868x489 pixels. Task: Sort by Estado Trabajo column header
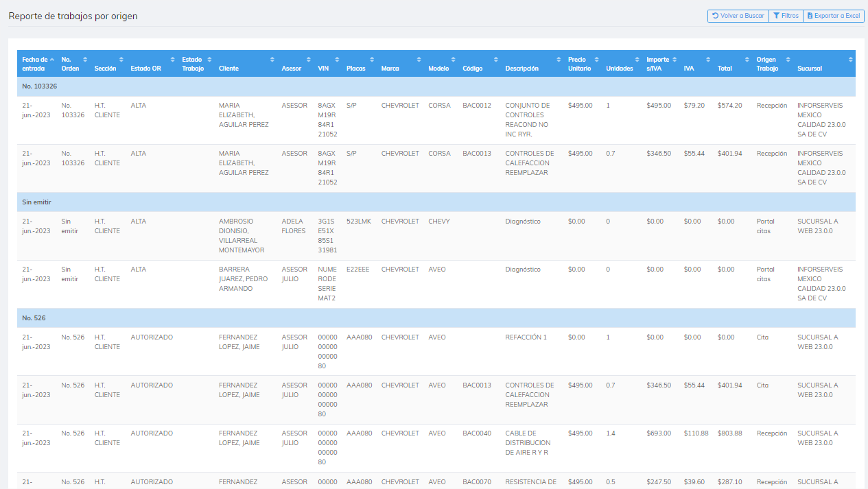[x=196, y=64]
